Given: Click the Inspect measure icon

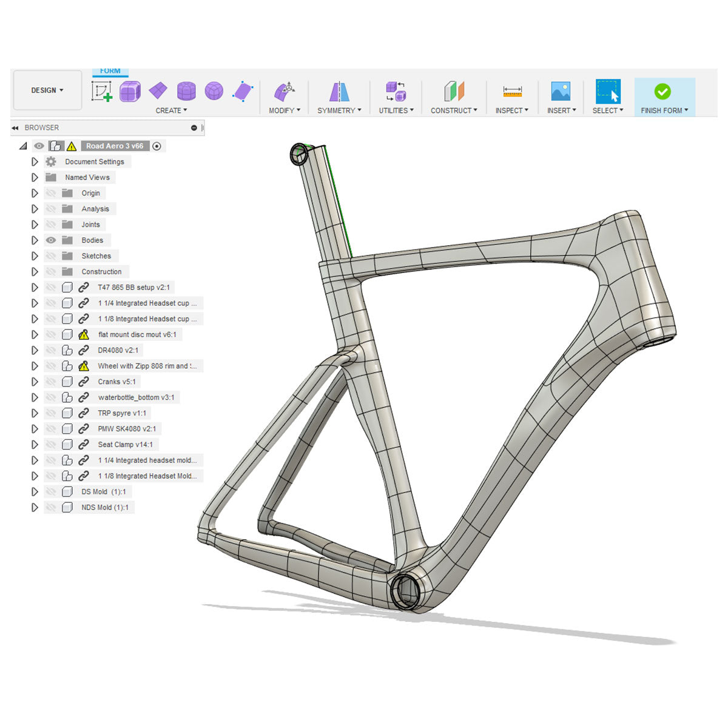Looking at the screenshot, I should click(512, 92).
